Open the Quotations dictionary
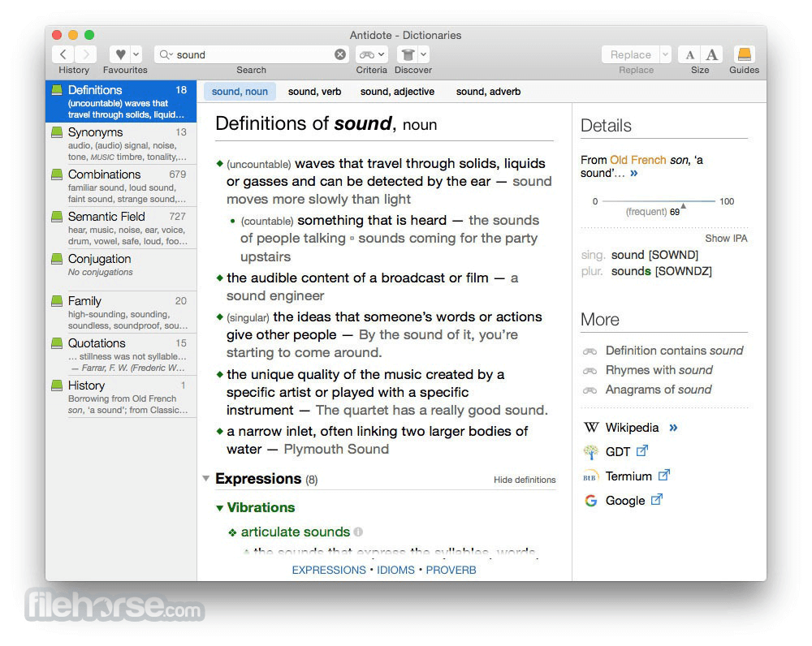 tap(121, 355)
